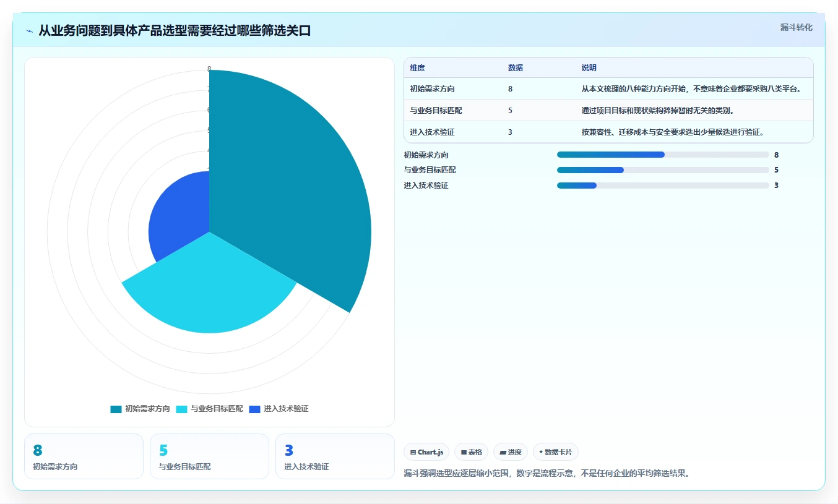Screen dimensions: 838x504
Task: Select the small blue polar chart segment
Action: click(x=179, y=216)
